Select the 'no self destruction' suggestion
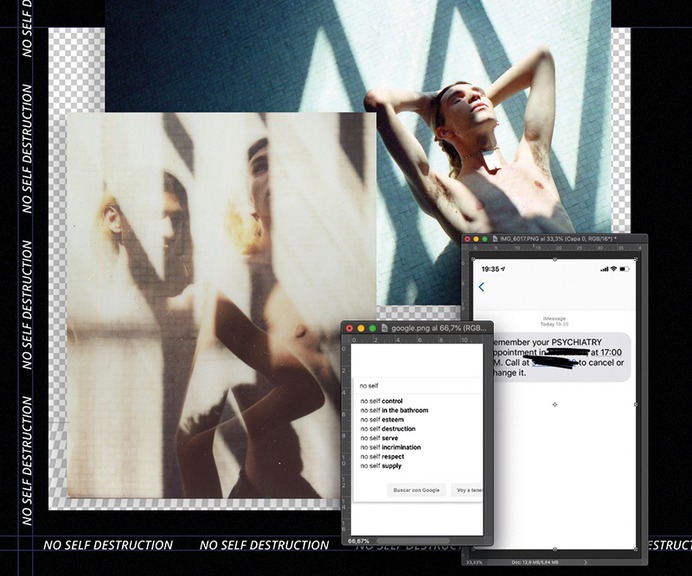The height and width of the screenshot is (576, 692). coord(388,429)
